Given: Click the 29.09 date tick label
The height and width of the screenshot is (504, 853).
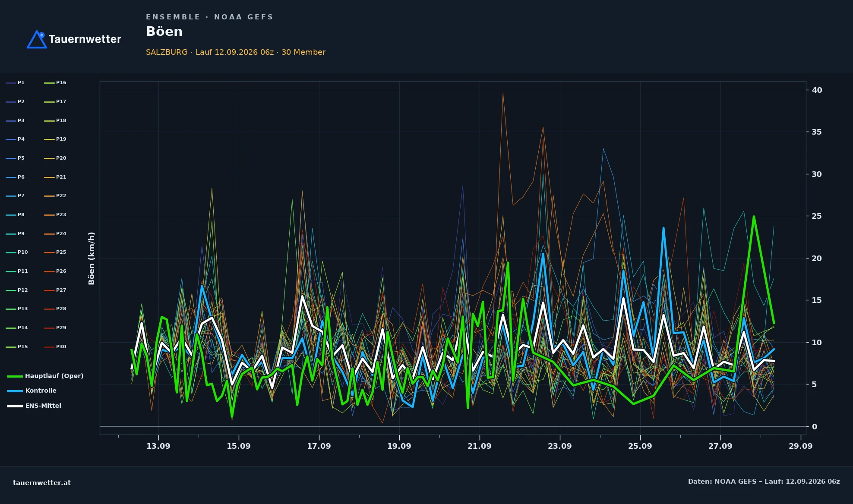Looking at the screenshot, I should coord(801,446).
